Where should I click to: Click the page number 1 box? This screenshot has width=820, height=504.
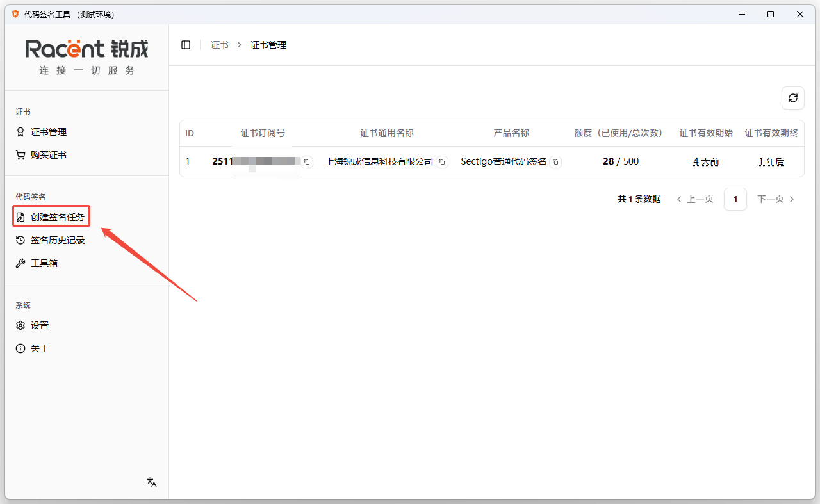(735, 199)
